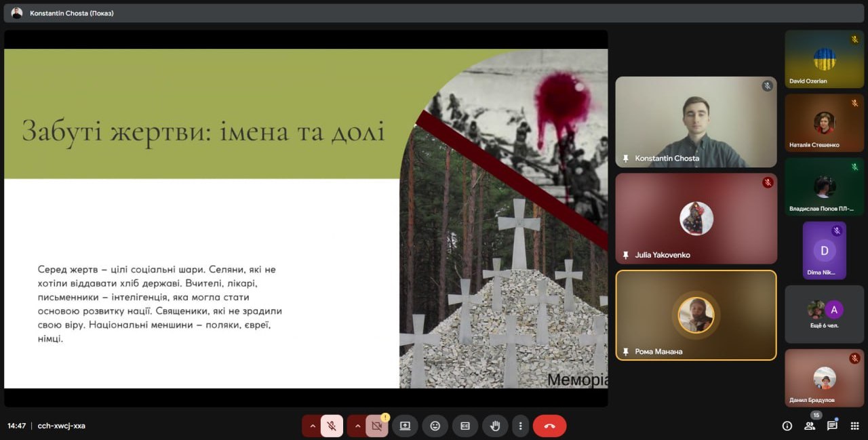Screen dimensions: 868x440
Task: Expand audio settings arrow beside microphone
Action: tap(313, 426)
